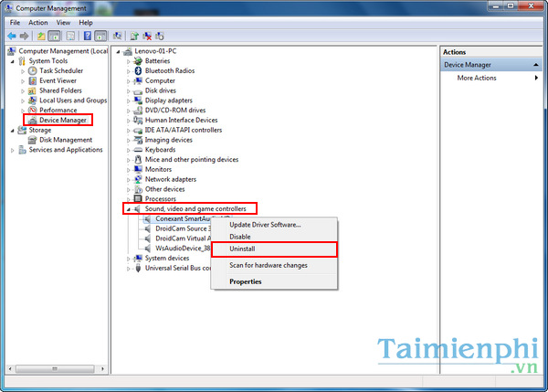Click the Display adapters icon
Screen dimensions: 548x392
pyautogui.click(x=139, y=101)
